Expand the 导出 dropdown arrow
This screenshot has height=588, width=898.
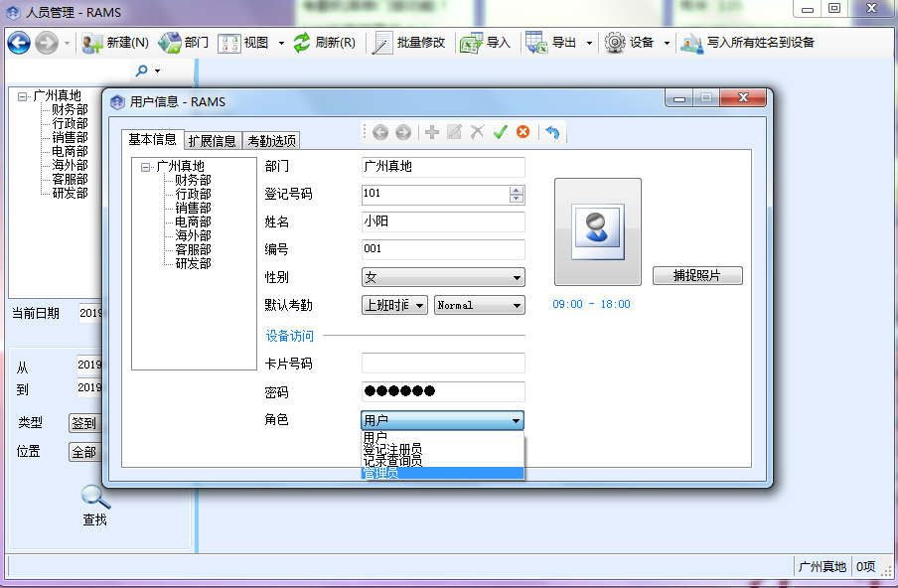pyautogui.click(x=589, y=43)
